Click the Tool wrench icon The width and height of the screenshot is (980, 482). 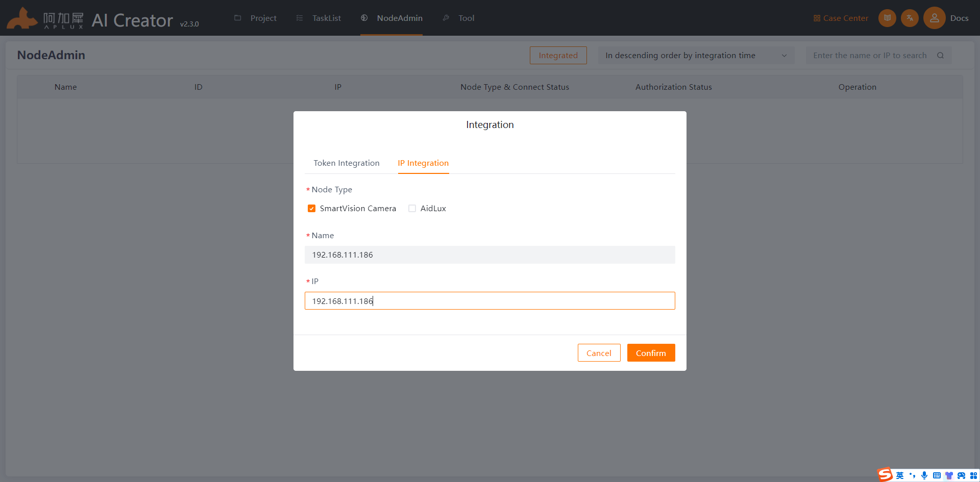[446, 18]
